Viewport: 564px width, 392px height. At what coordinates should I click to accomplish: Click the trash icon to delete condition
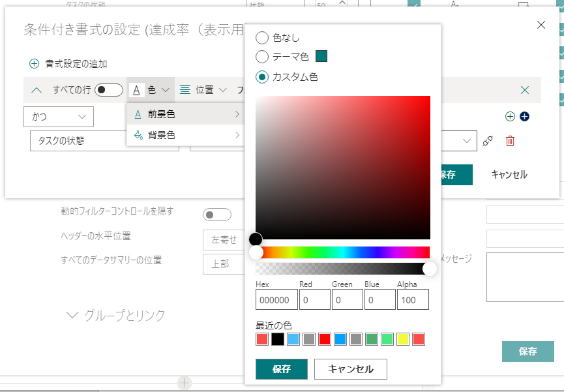510,141
